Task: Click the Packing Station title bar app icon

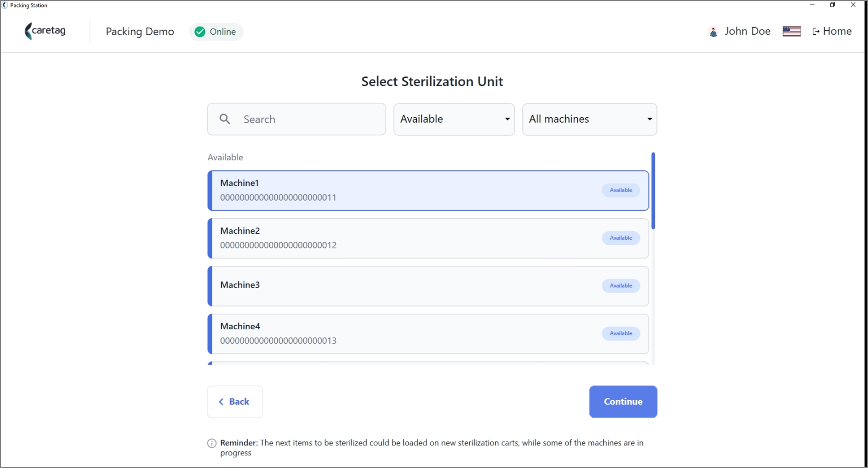Action: tap(5, 5)
